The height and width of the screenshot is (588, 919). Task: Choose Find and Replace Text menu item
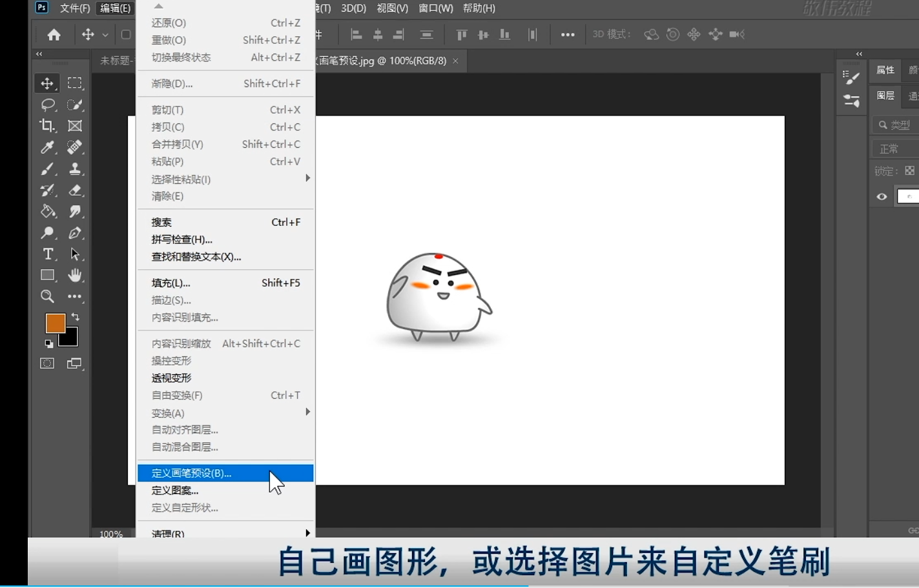click(x=225, y=257)
